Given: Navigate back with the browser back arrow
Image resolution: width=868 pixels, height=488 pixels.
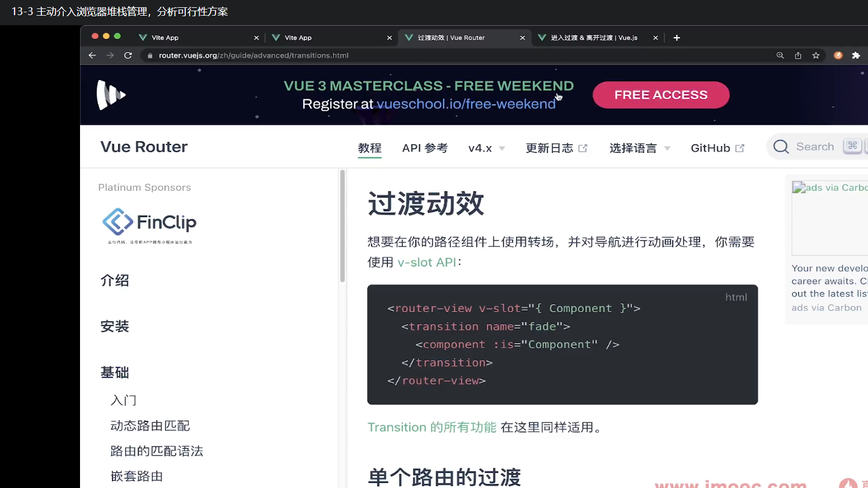Looking at the screenshot, I should coord(92,55).
